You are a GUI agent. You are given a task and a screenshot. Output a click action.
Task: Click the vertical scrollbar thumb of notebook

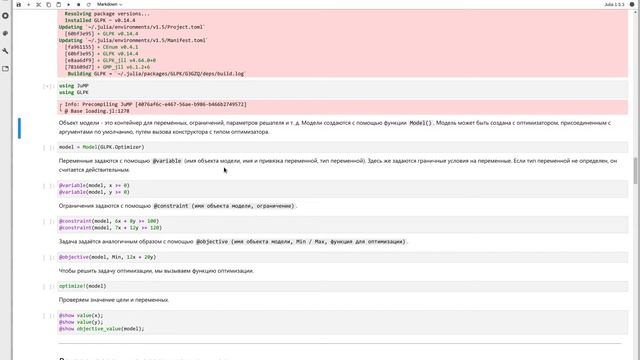[x=636, y=171]
